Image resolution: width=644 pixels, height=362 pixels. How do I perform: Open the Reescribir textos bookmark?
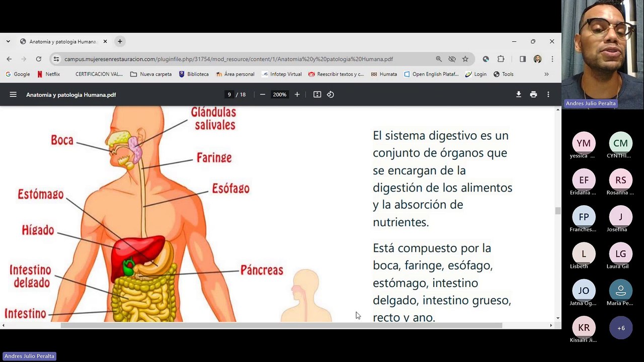[x=336, y=74]
